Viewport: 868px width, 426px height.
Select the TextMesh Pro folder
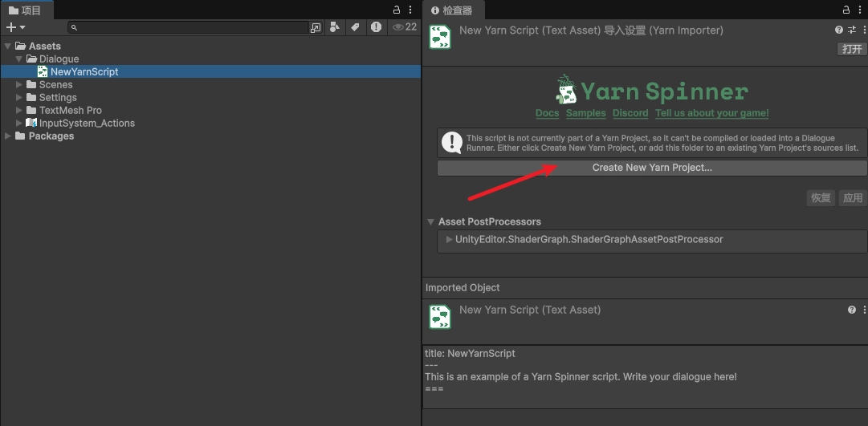70,110
